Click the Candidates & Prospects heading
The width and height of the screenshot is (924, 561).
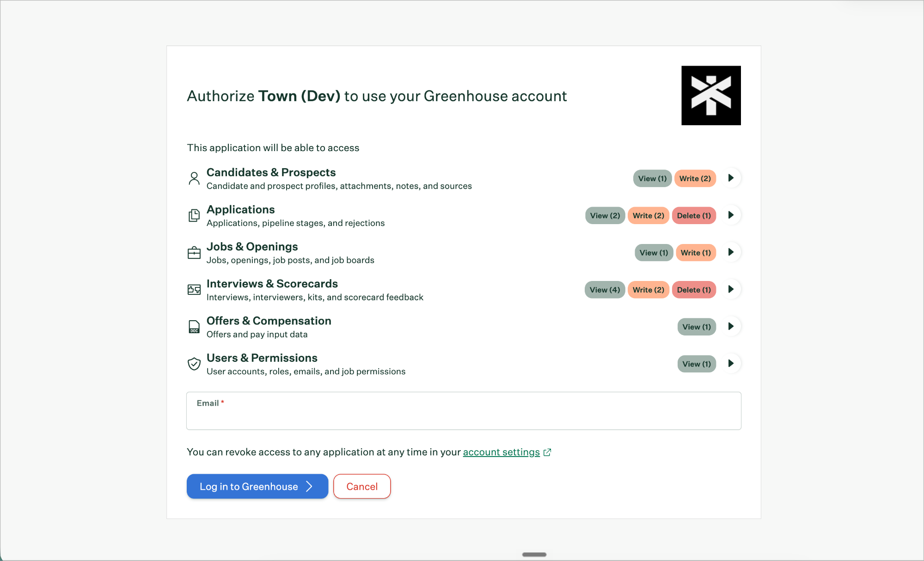click(271, 172)
